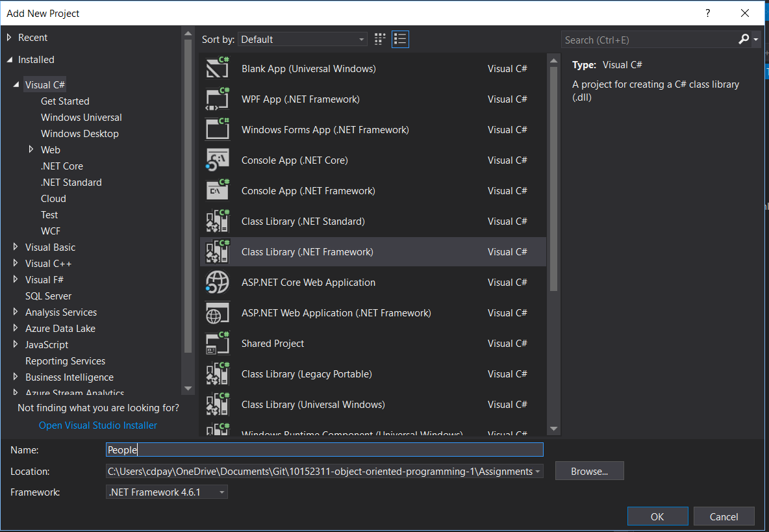This screenshot has height=532, width=769.
Task: Open the Location path dropdown arrow
Action: (538, 471)
